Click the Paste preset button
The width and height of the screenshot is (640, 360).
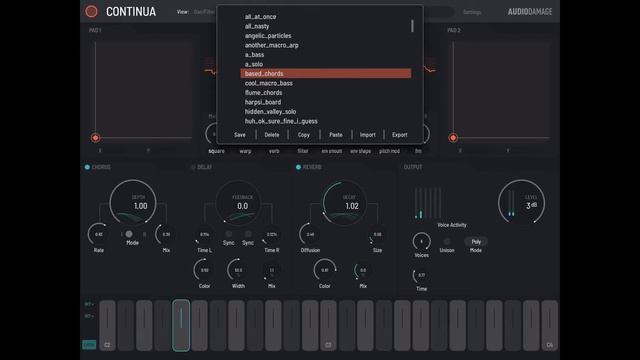tap(336, 135)
